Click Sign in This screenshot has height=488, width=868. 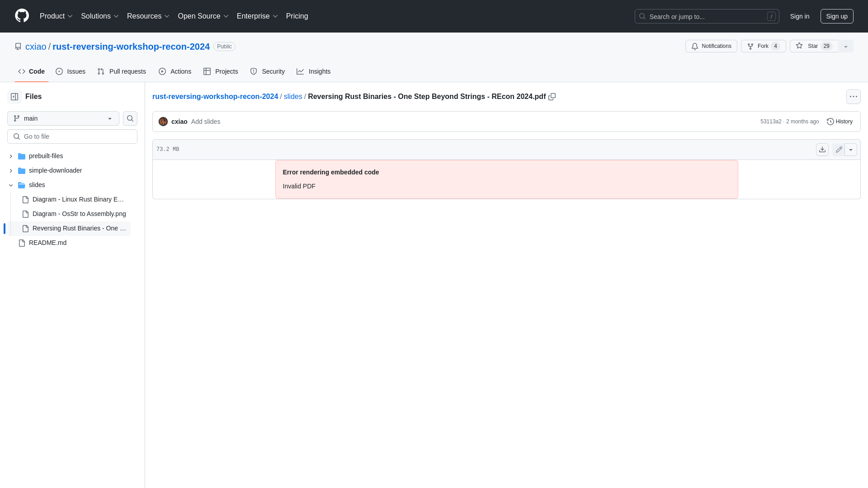tap(800, 16)
